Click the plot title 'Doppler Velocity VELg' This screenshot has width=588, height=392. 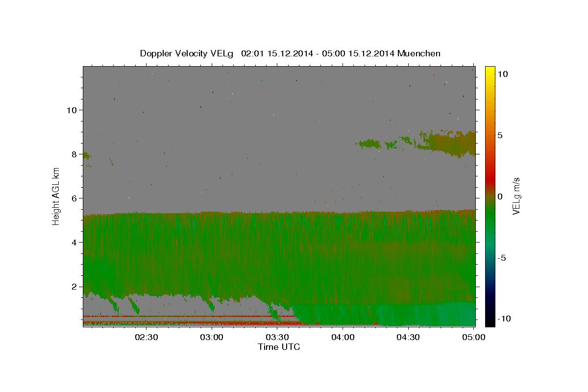click(187, 53)
